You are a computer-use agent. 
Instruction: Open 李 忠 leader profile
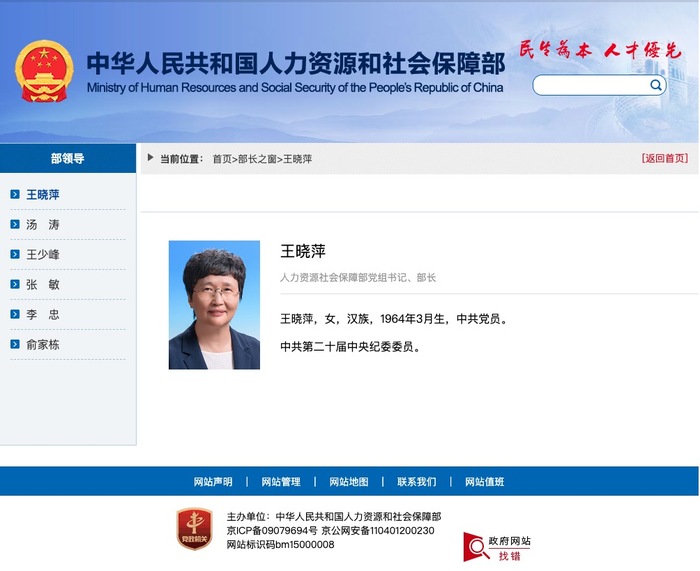pyautogui.click(x=43, y=314)
